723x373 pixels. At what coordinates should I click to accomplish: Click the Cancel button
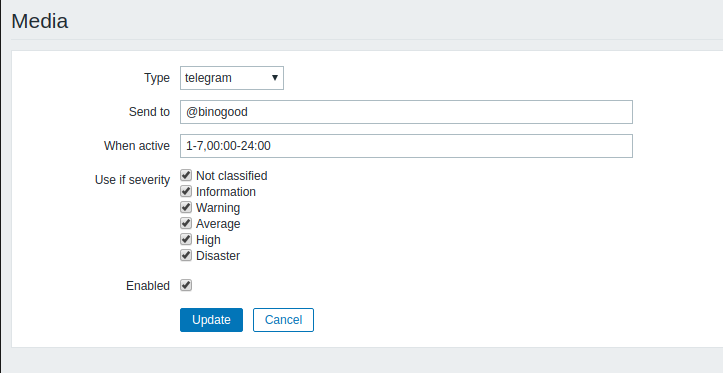click(x=283, y=320)
